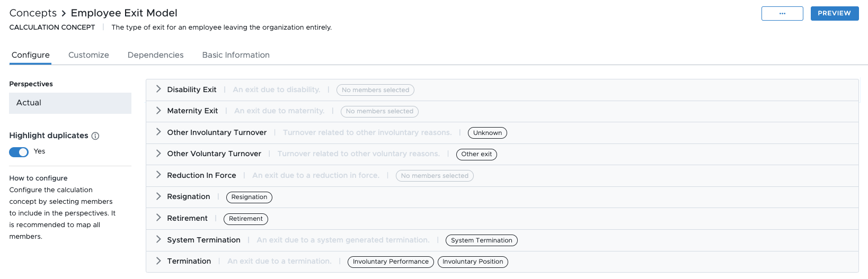Viewport: 868px width, 279px height.
Task: Expand Other Involuntary Turnover section
Action: pyautogui.click(x=158, y=132)
